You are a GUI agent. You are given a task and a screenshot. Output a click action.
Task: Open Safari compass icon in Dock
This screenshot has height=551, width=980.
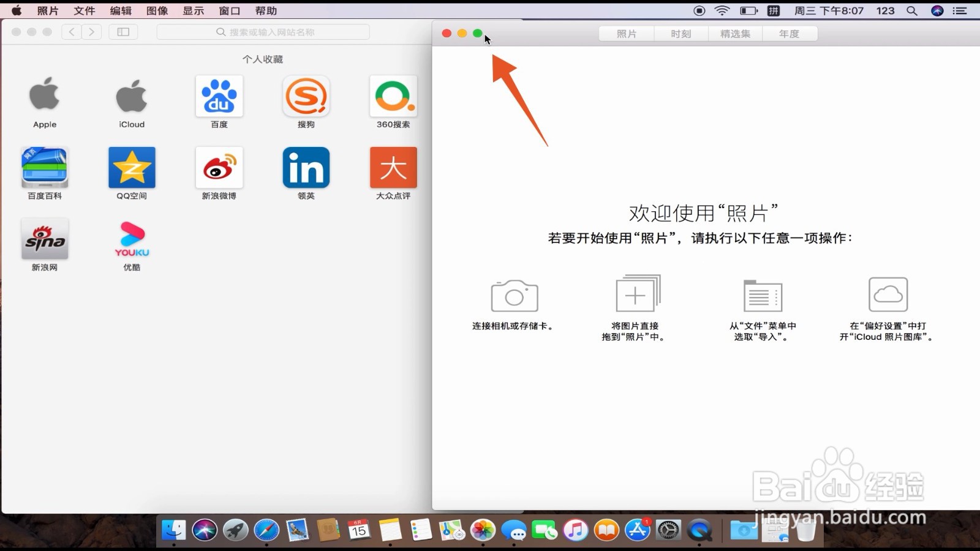[266, 530]
